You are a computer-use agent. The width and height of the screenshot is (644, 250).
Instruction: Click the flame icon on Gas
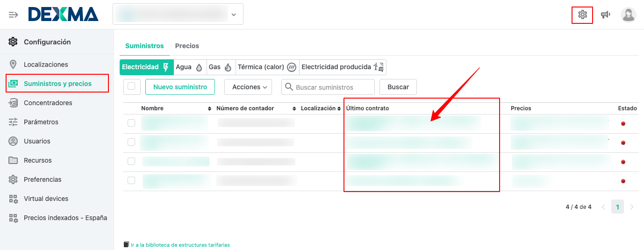228,67
